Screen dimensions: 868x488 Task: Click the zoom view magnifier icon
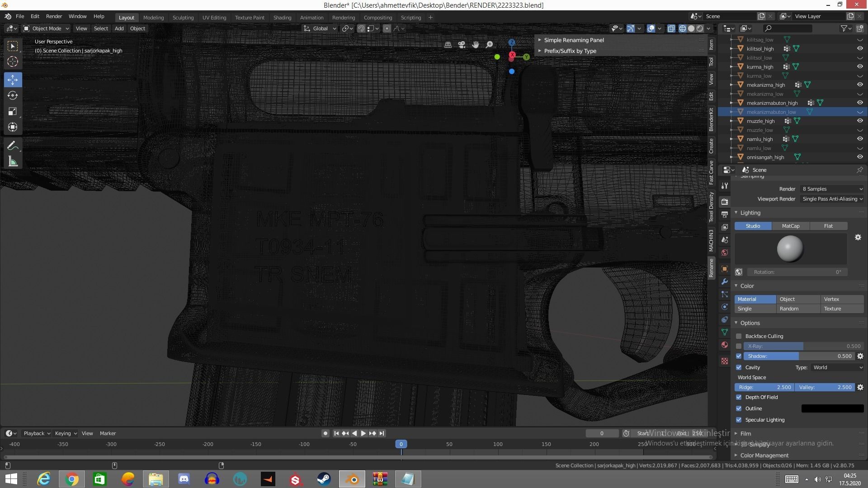[x=489, y=45]
